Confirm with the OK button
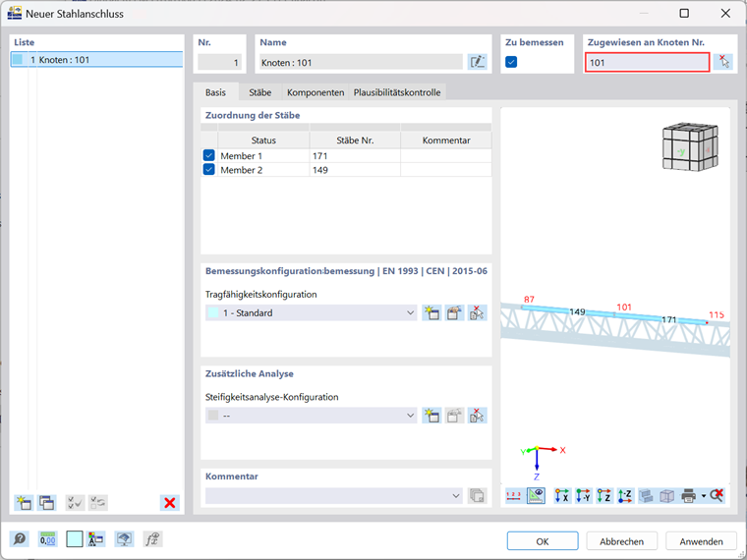The height and width of the screenshot is (560, 747). tap(543, 541)
